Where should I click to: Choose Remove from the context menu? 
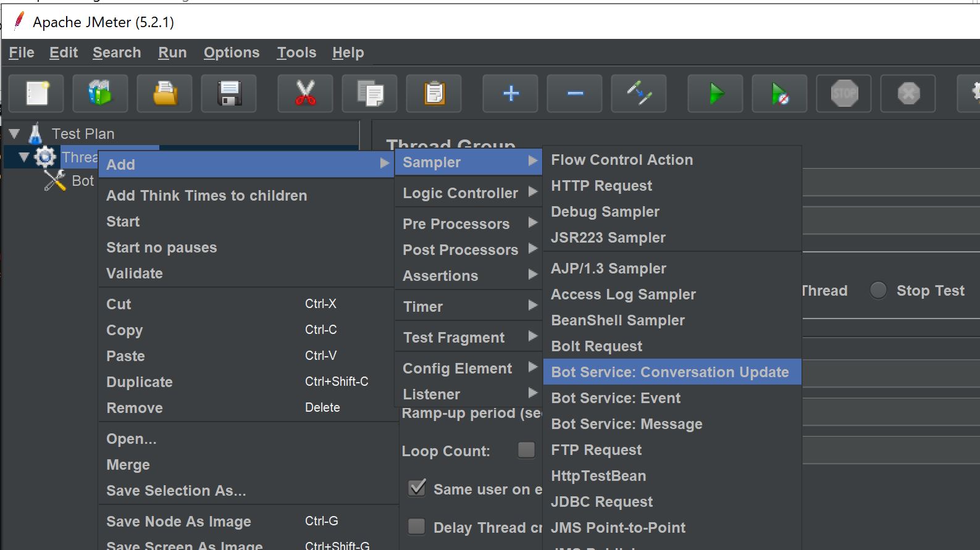click(x=246, y=408)
